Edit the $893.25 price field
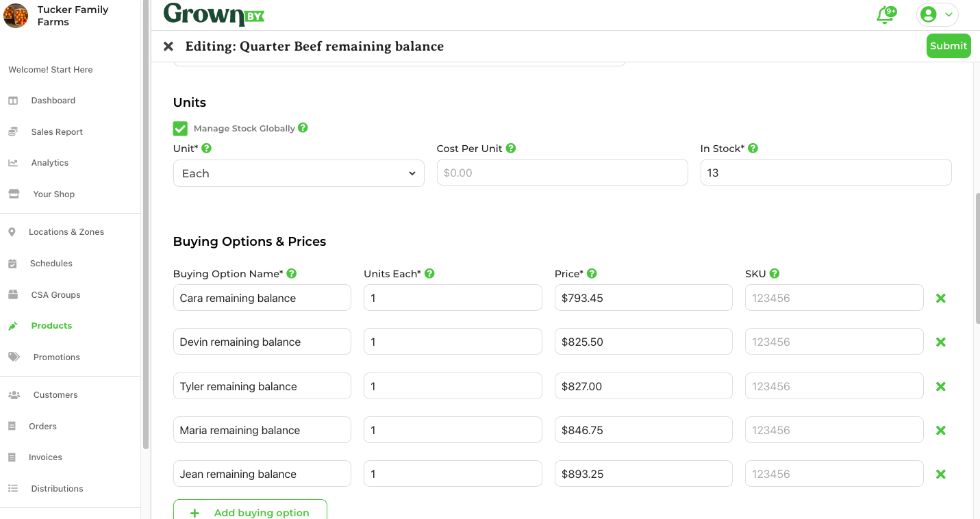The height and width of the screenshot is (519, 980). click(x=644, y=474)
